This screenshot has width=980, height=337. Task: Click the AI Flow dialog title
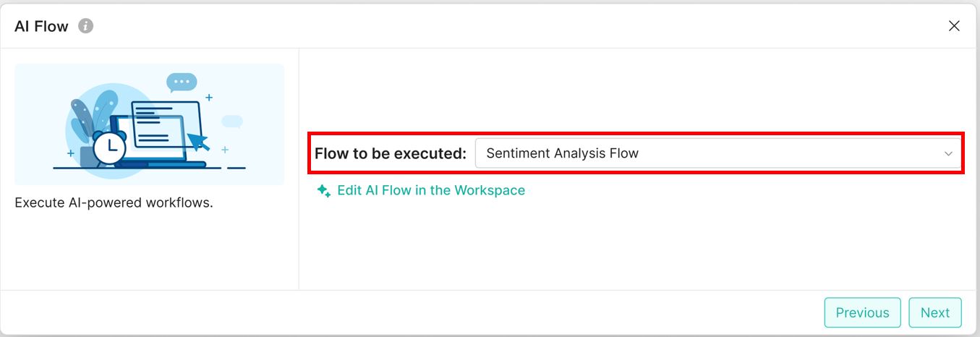click(x=41, y=27)
